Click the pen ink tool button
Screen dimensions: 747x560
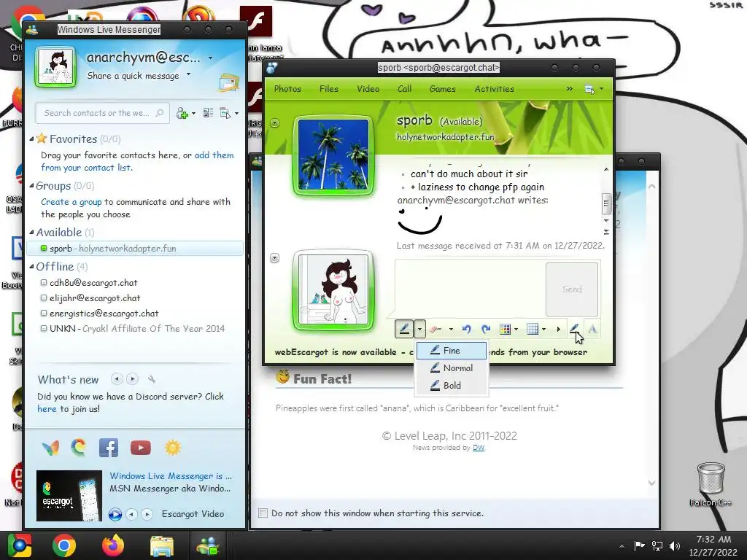404,329
